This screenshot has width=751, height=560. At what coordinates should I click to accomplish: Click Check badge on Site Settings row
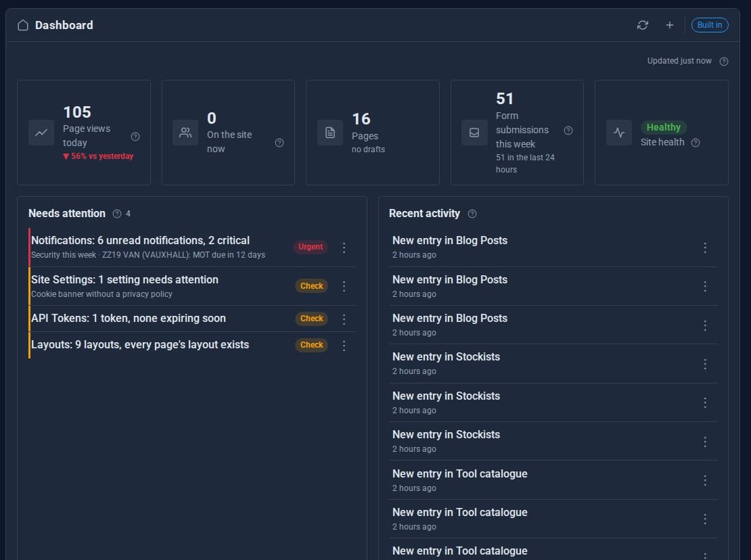point(311,285)
